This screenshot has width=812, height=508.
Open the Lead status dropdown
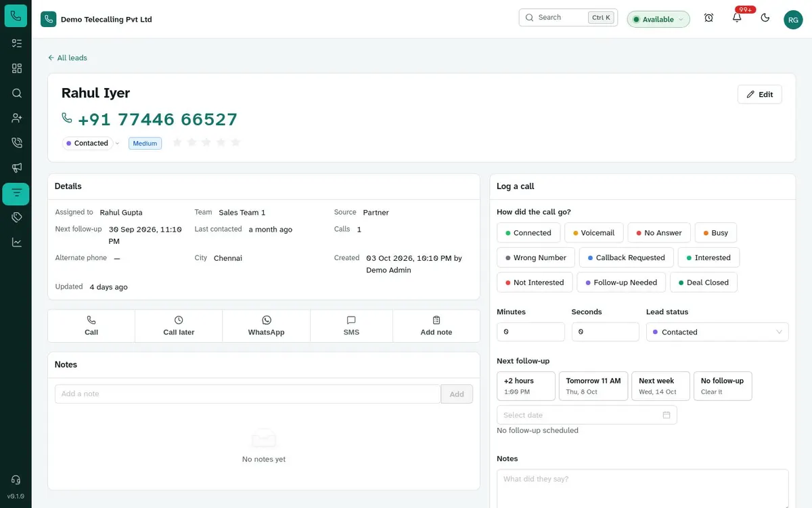click(x=717, y=332)
